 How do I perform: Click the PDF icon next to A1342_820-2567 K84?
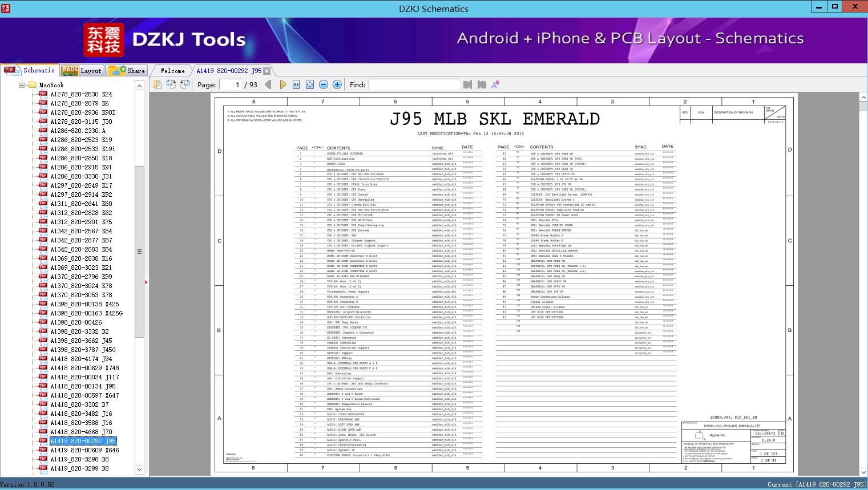coord(43,230)
